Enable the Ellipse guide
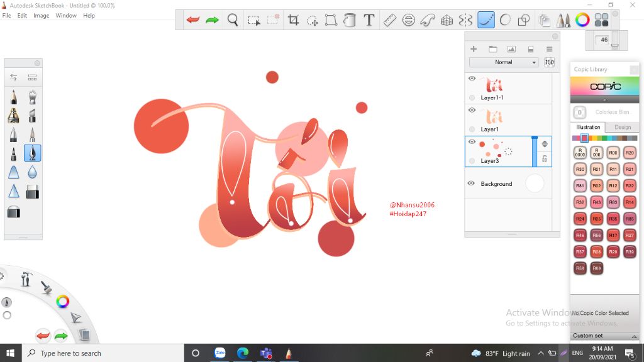 408,19
